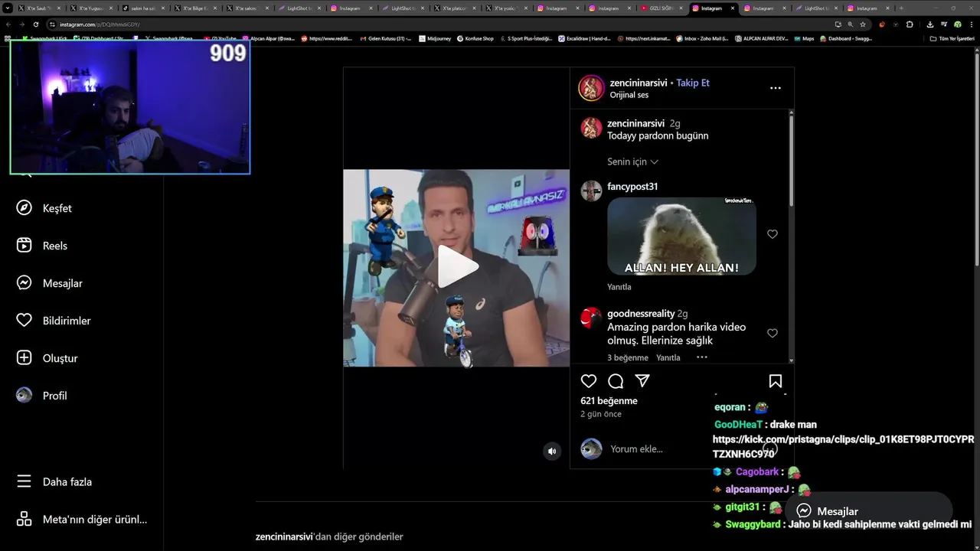Image resolution: width=980 pixels, height=551 pixels.
Task: Open the Excalidraw bookmark
Action: pos(583,38)
